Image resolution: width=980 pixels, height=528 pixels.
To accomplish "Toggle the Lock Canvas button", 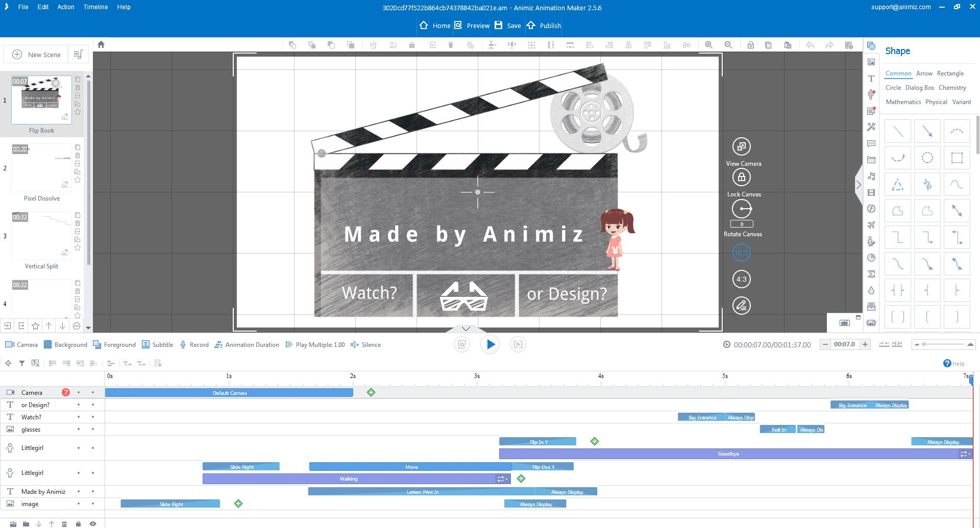I will tap(741, 178).
